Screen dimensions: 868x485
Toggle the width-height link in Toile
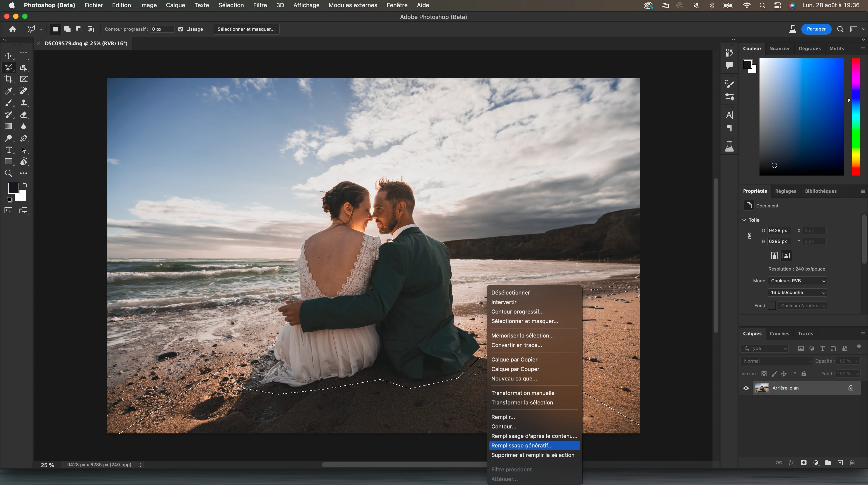click(x=749, y=236)
